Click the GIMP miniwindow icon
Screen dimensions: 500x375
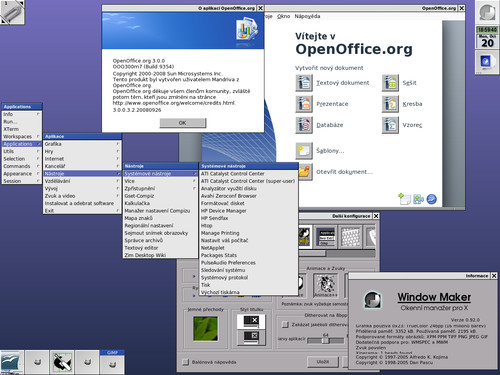(x=112, y=362)
